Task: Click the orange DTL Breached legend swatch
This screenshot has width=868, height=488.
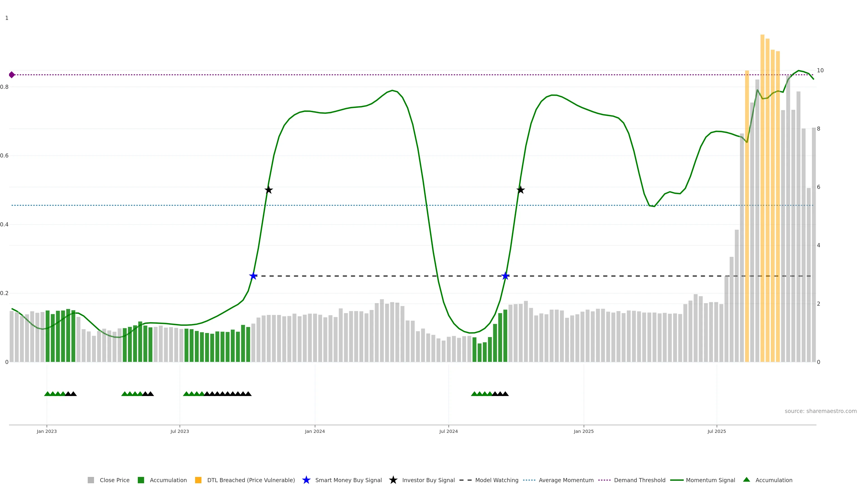Action: [198, 480]
